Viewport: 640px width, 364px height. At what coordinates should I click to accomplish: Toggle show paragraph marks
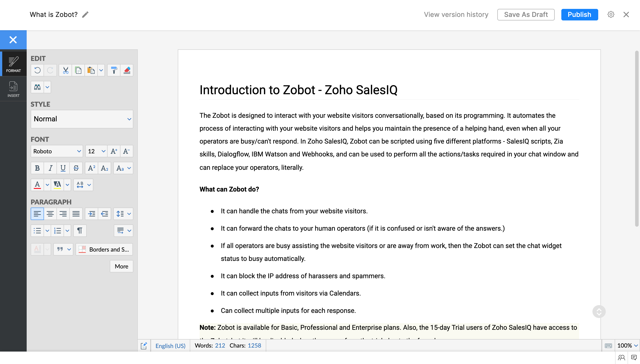click(x=80, y=230)
